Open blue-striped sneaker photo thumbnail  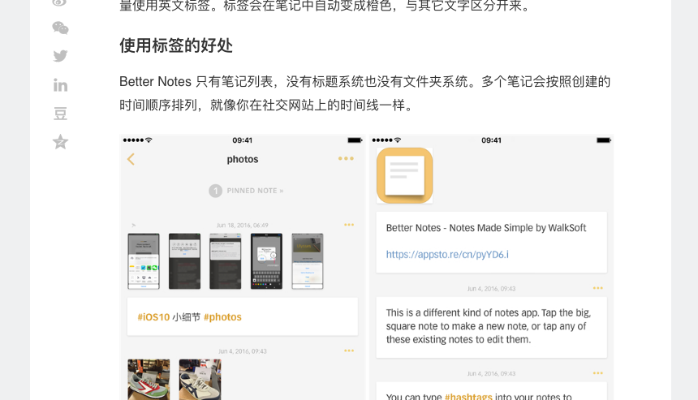click(x=200, y=380)
